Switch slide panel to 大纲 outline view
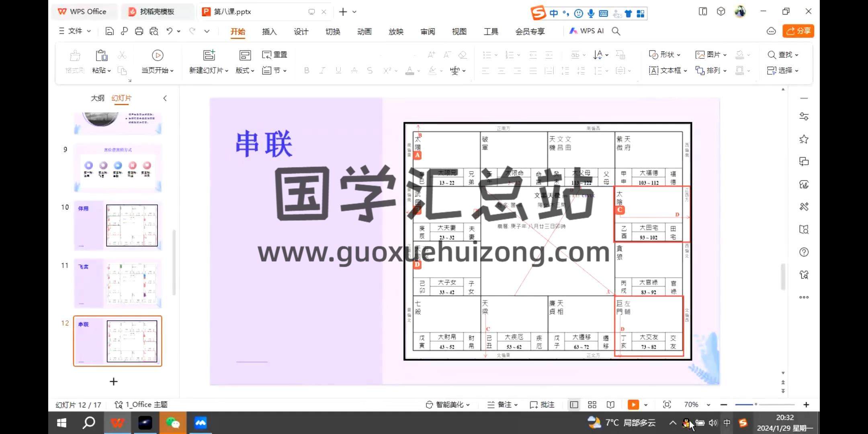Viewport: 868px width, 434px height. 97,98
